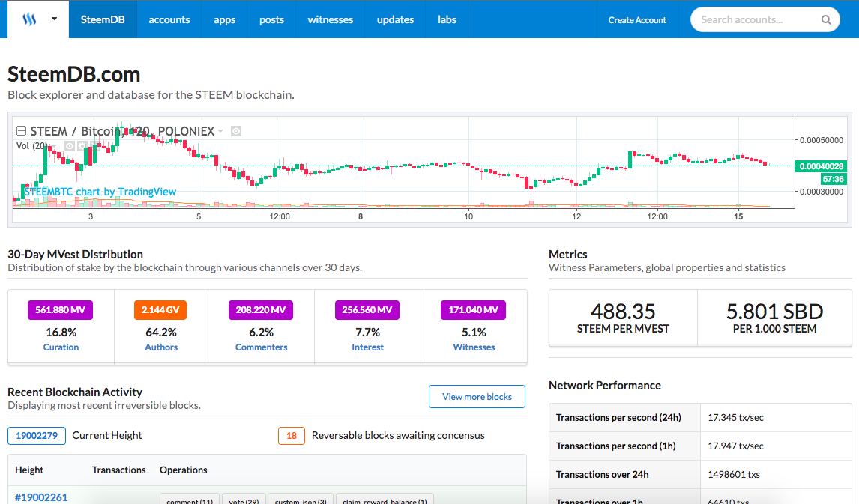Click the 57:36 countdown label on chart

[x=834, y=179]
